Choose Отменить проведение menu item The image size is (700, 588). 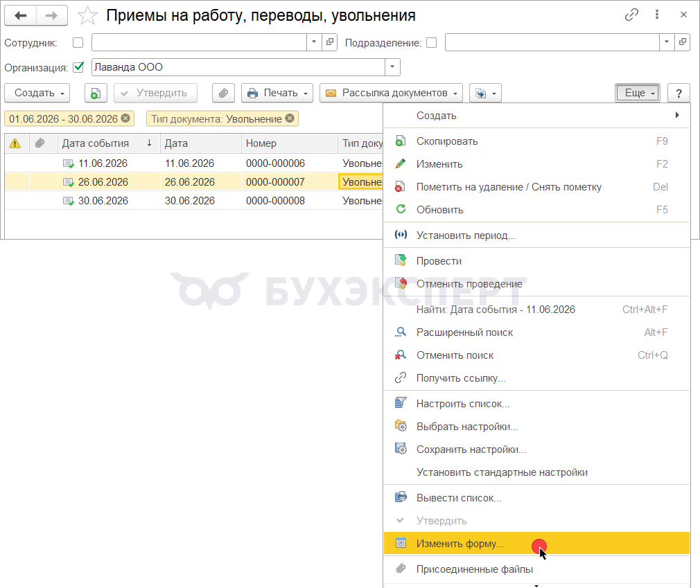[536, 284]
